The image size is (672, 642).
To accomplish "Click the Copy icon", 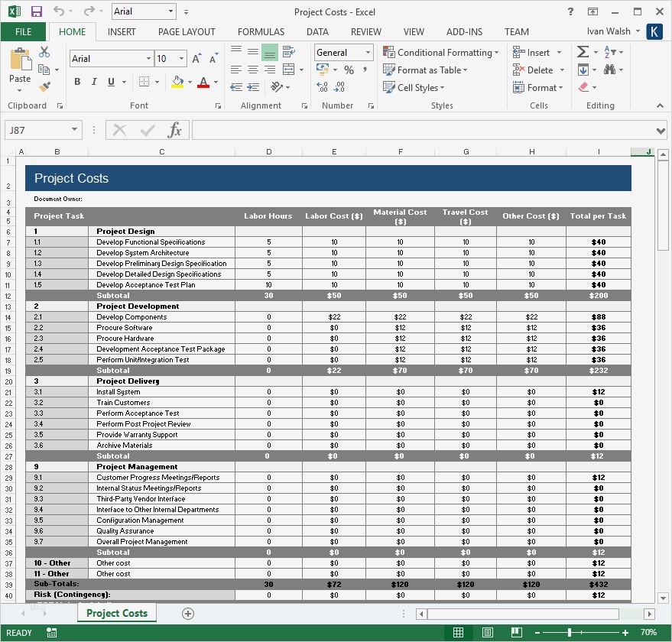I will pos(44,69).
